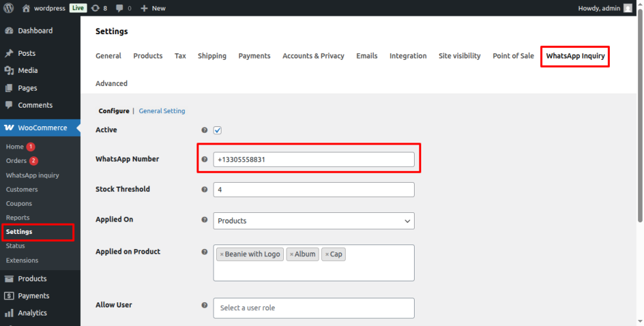
Task: Click the admin user avatar
Action: [628, 8]
